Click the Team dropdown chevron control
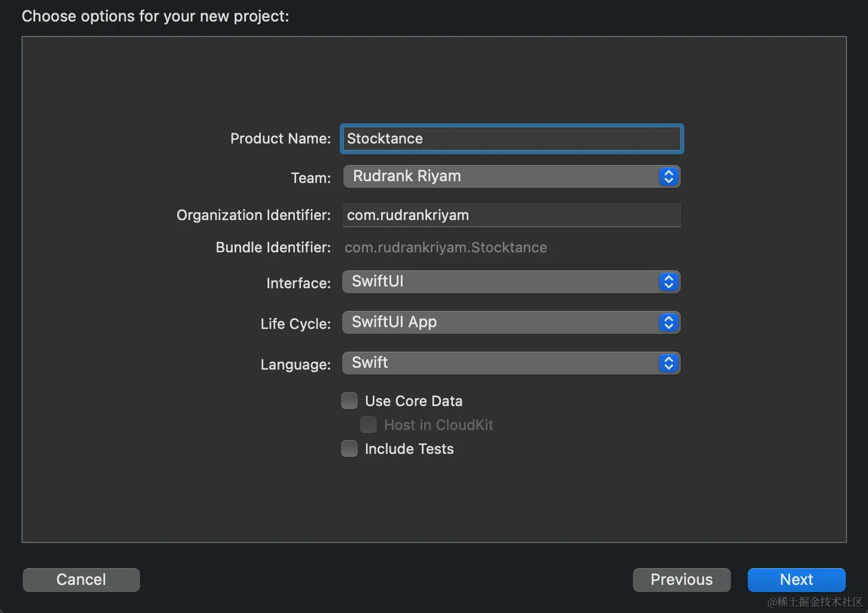This screenshot has height=613, width=868. [668, 176]
